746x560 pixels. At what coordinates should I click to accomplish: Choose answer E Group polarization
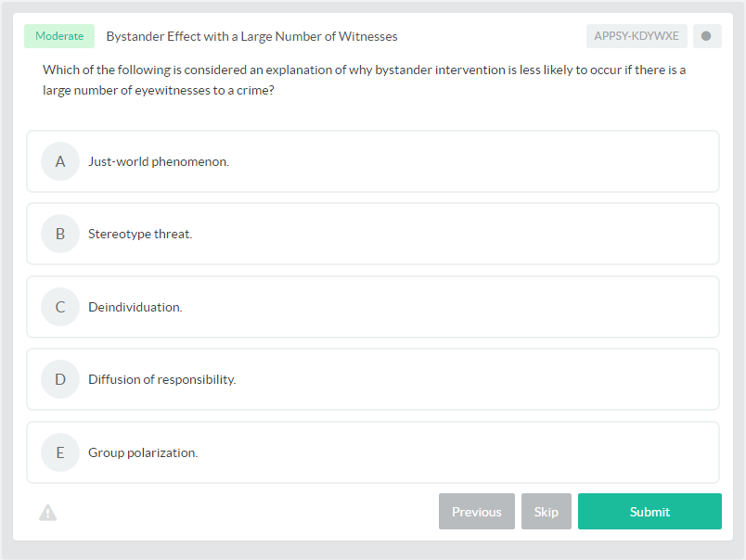click(x=372, y=452)
